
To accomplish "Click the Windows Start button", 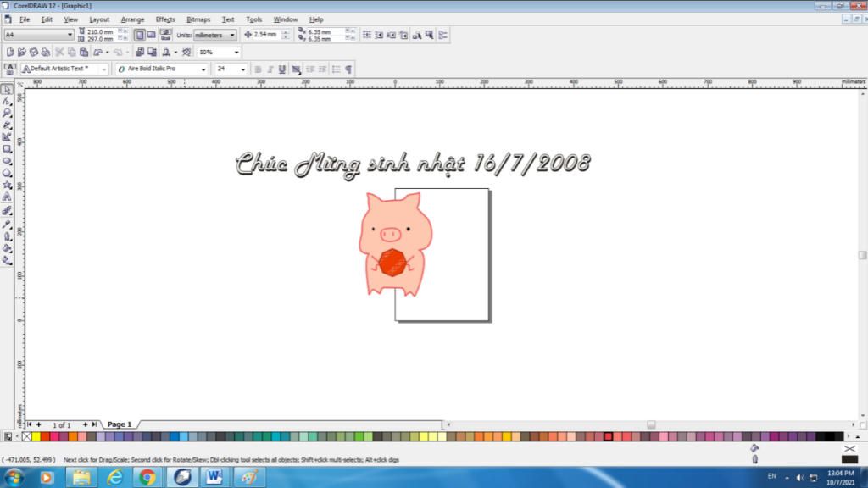I will (14, 477).
